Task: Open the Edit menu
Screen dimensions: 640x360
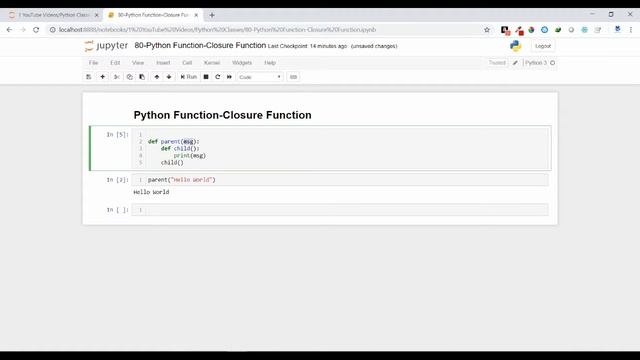Action: (x=115, y=63)
